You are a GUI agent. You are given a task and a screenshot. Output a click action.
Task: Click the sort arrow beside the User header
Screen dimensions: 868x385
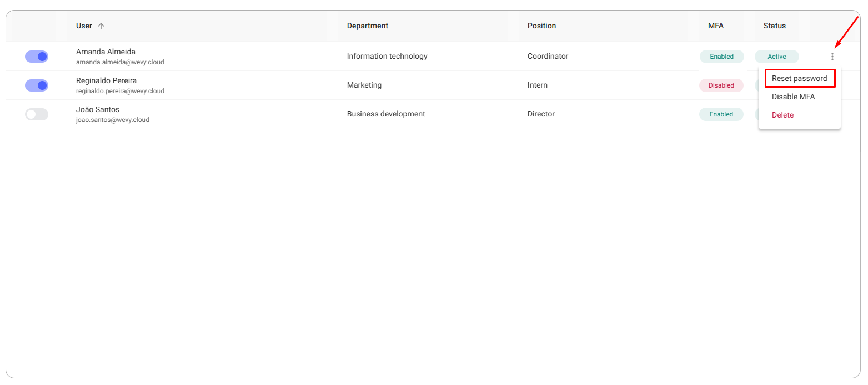pyautogui.click(x=101, y=26)
